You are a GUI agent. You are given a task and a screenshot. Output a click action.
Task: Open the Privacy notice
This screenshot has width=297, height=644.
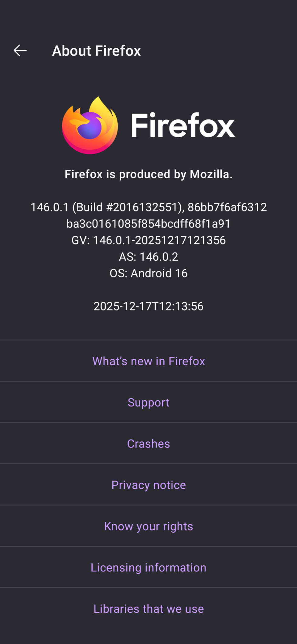(x=148, y=485)
